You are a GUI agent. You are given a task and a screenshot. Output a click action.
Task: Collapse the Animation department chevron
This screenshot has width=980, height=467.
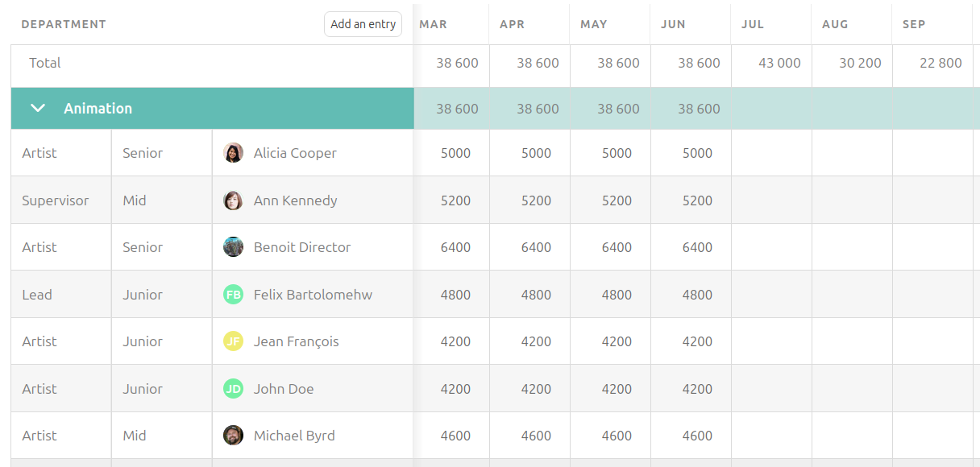(38, 109)
